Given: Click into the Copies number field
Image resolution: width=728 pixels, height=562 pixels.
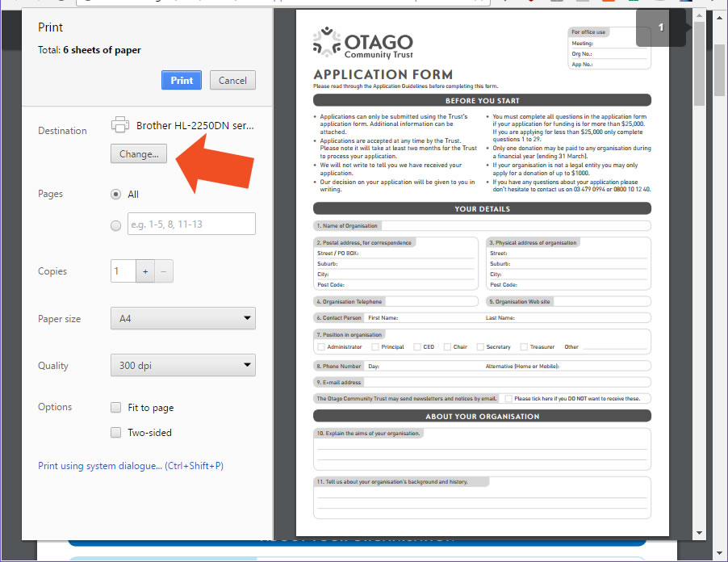Looking at the screenshot, I should click(x=123, y=271).
